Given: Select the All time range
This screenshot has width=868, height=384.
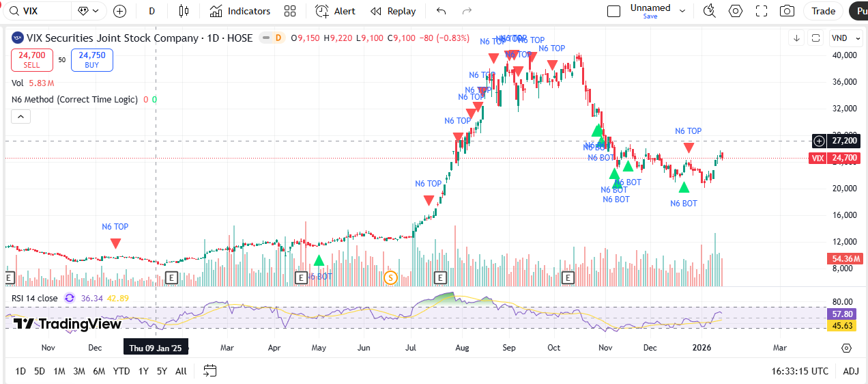Looking at the screenshot, I should coord(181,371).
